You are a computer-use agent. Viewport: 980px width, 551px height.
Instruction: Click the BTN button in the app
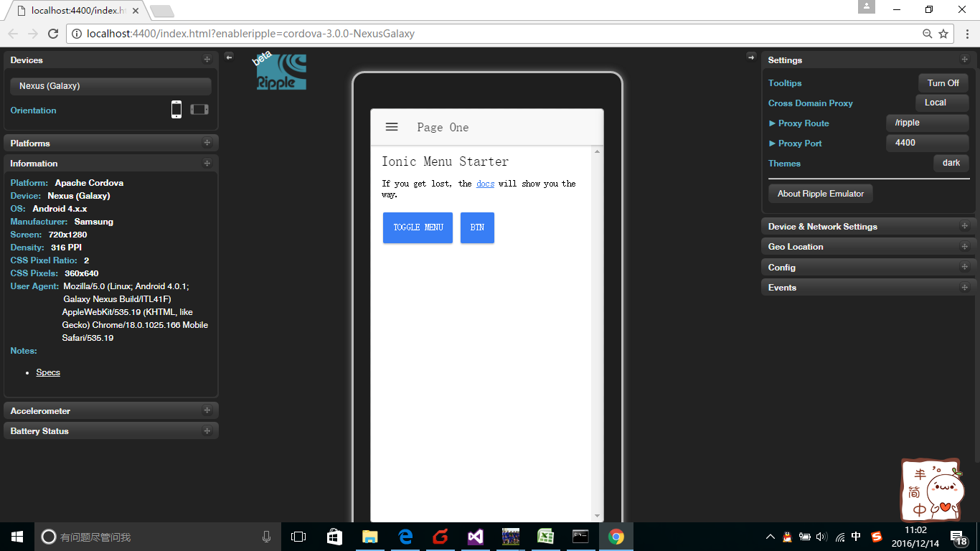pos(477,227)
